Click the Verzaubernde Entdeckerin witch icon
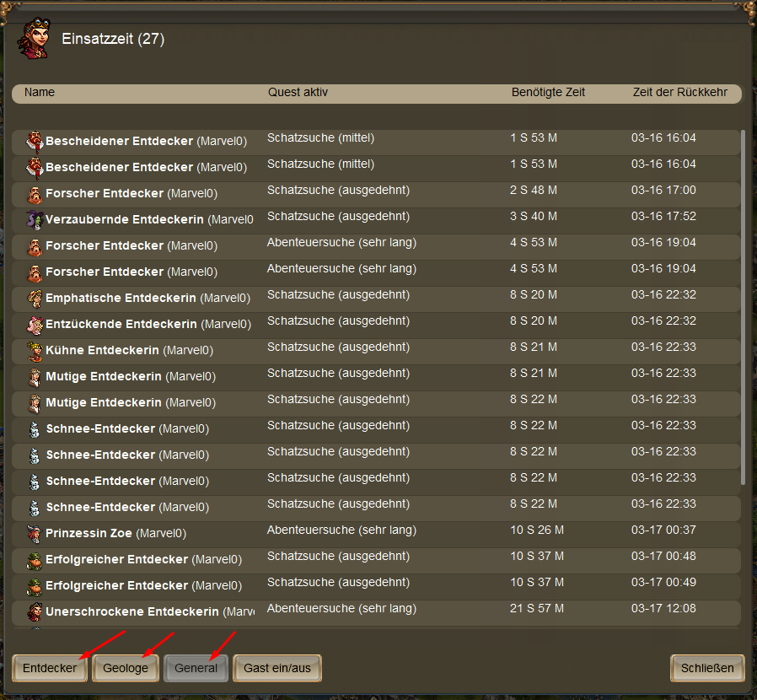The width and height of the screenshot is (757, 700). click(x=34, y=219)
